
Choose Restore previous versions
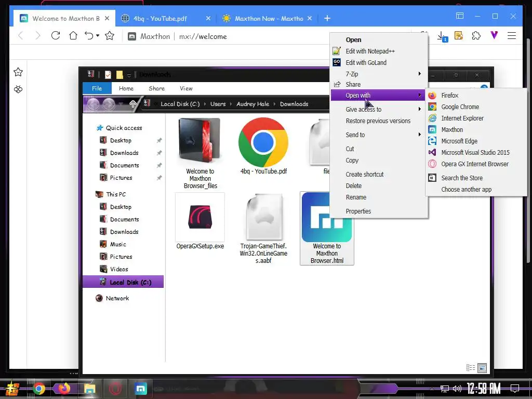[x=379, y=121]
